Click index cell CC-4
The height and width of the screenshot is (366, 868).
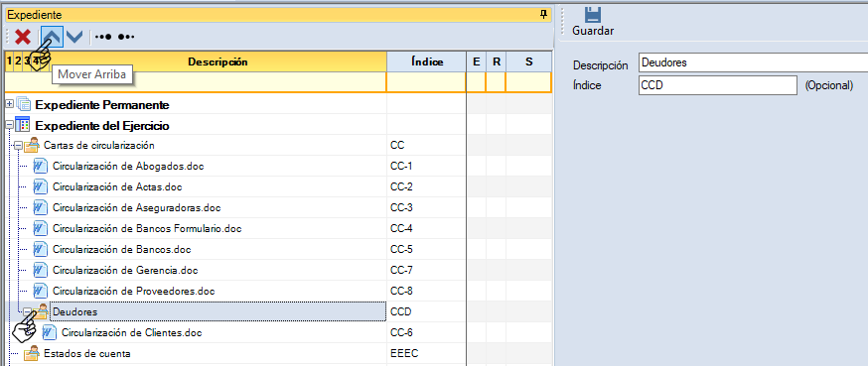click(426, 228)
